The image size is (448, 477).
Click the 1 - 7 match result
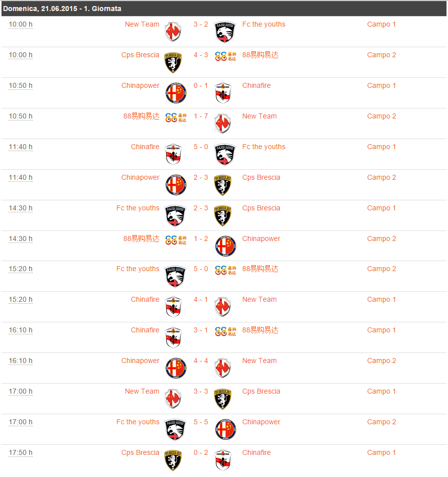pyautogui.click(x=201, y=116)
